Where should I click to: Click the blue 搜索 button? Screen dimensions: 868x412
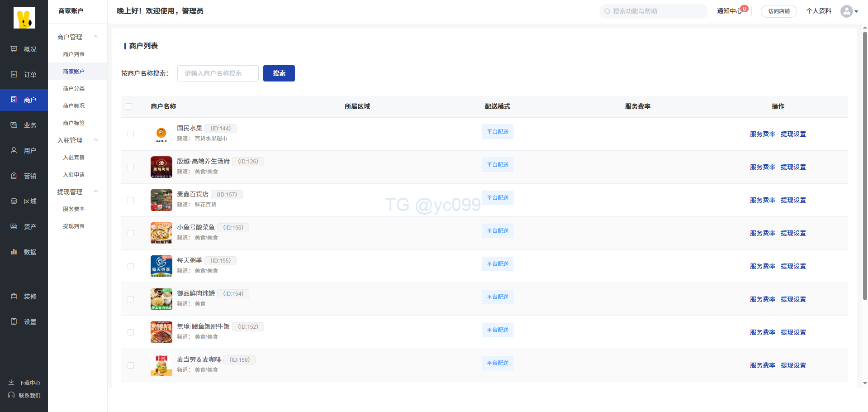point(279,73)
